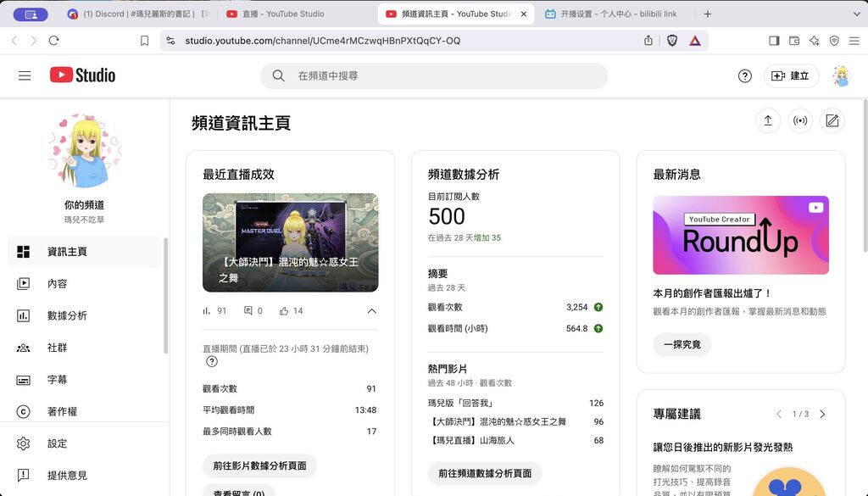This screenshot has width=868, height=496.
Task: Open the Brave Wallet icon
Action: tap(794, 41)
